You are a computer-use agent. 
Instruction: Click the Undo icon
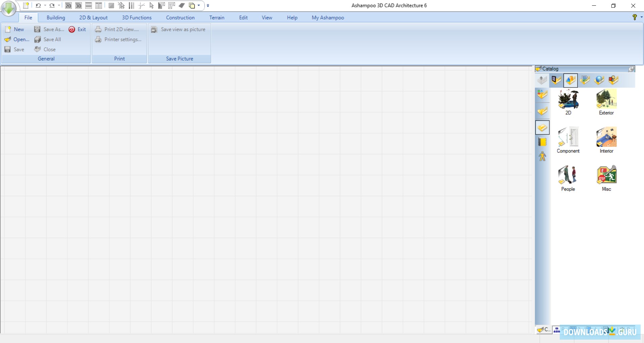38,5
